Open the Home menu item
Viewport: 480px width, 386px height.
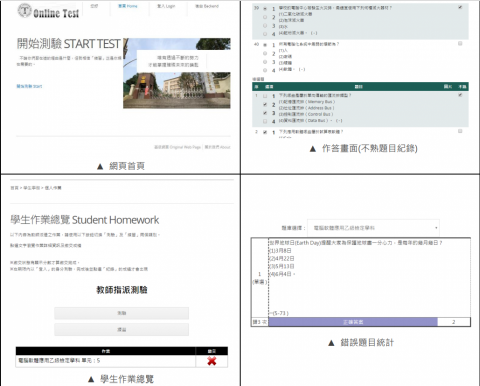click(x=128, y=6)
